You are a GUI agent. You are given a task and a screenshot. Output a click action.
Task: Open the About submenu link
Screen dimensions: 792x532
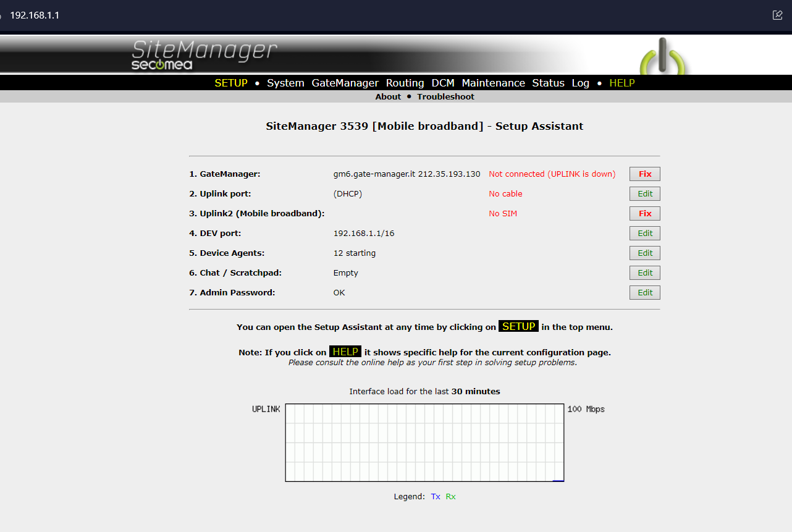click(388, 96)
